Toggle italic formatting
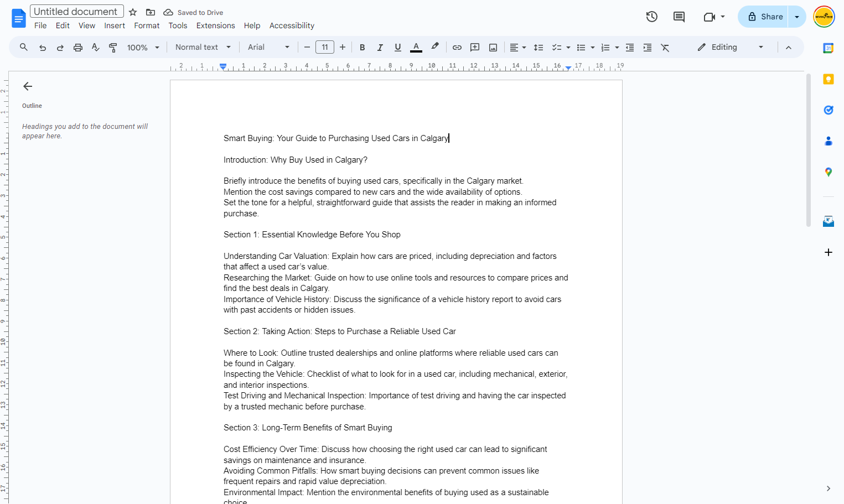 tap(380, 48)
